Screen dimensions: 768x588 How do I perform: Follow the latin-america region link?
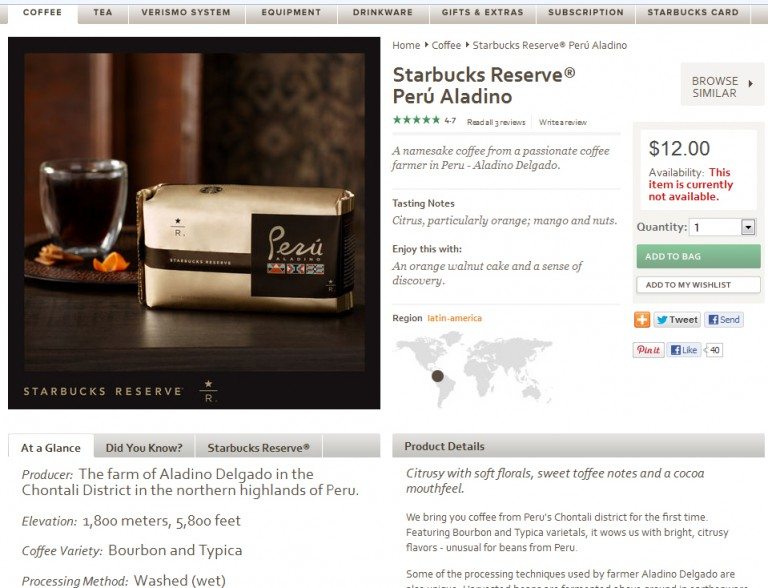click(x=455, y=318)
